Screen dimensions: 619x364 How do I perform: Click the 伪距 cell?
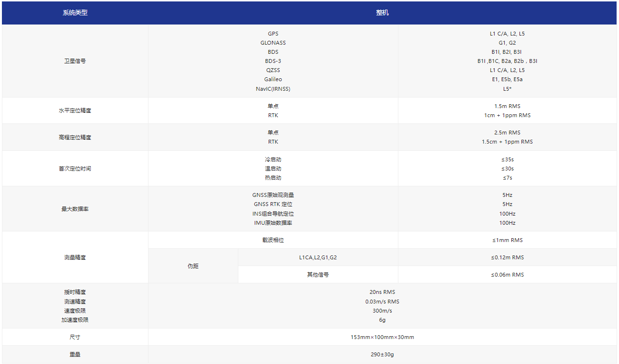[193, 266]
